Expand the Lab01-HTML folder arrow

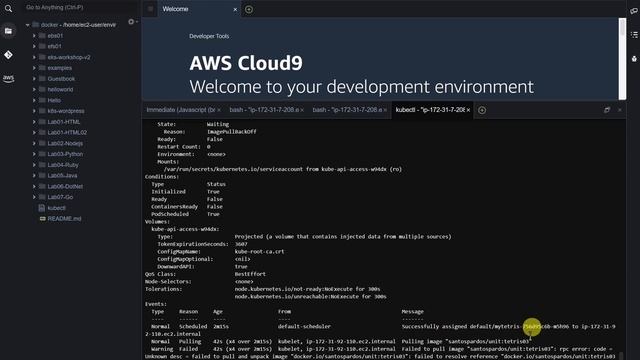coord(34,122)
